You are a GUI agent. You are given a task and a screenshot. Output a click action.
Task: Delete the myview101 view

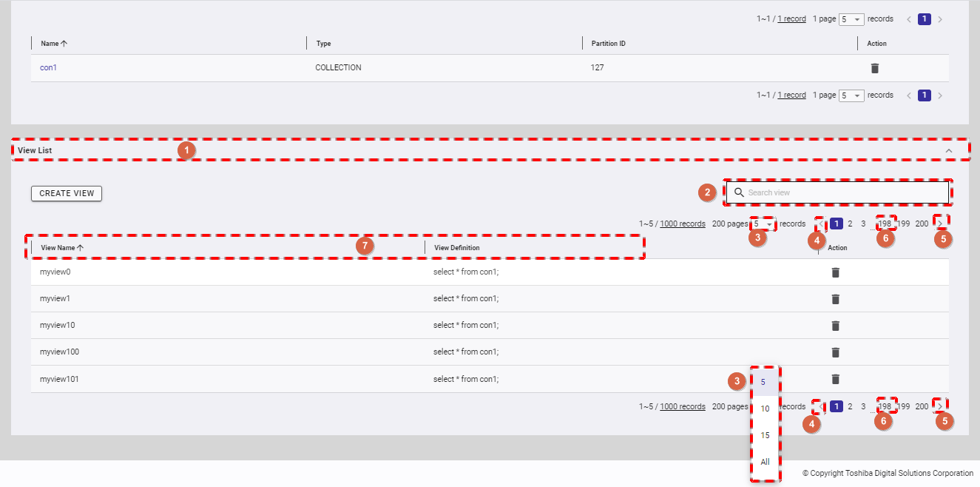pos(836,379)
